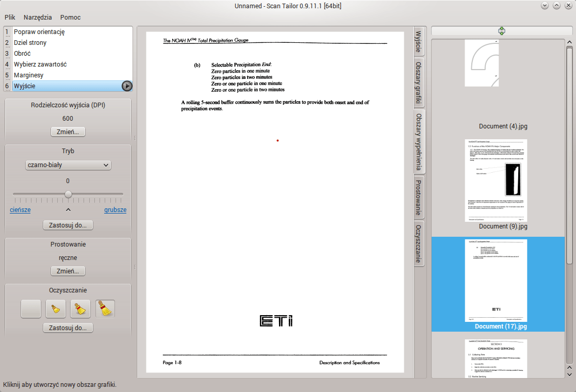The width and height of the screenshot is (576, 392).
Task: Click thumbnail list scrollbar handle
Action: [569, 155]
